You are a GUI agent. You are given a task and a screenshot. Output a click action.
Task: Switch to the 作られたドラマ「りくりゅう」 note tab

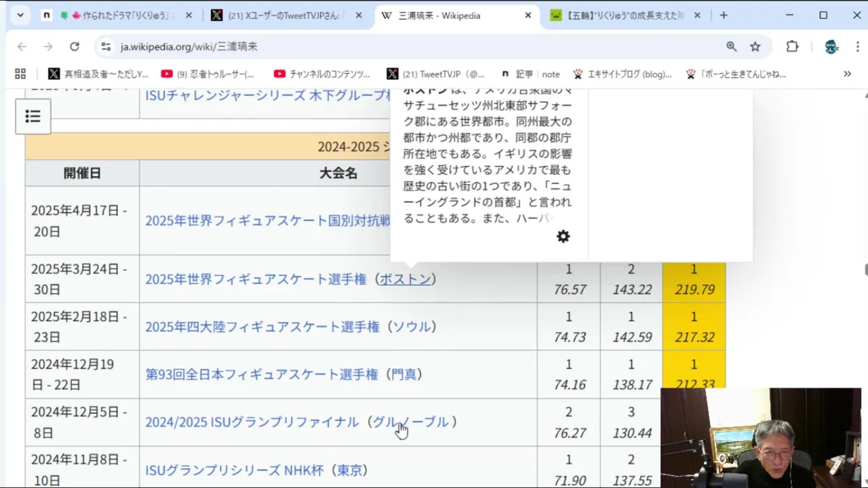point(118,15)
